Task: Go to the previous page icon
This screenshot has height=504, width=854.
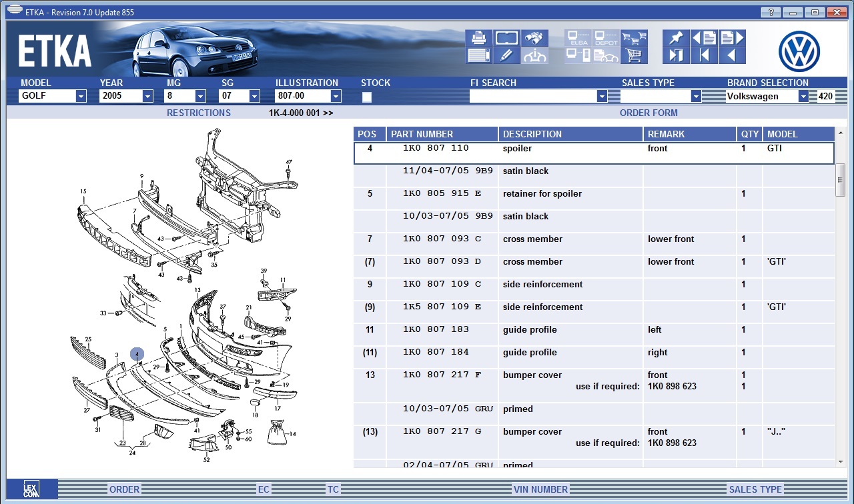Action: pyautogui.click(x=704, y=38)
